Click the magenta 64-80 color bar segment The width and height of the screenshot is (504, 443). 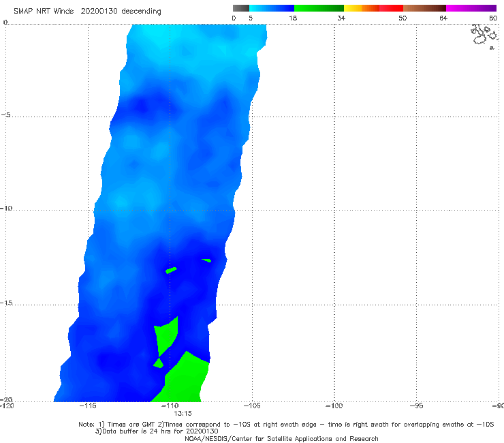pos(471,8)
